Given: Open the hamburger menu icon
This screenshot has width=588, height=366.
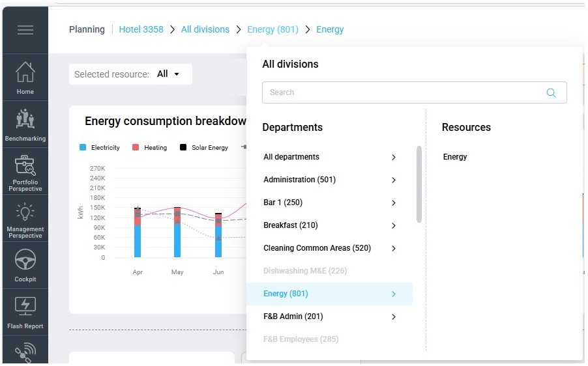Looking at the screenshot, I should point(25,30).
